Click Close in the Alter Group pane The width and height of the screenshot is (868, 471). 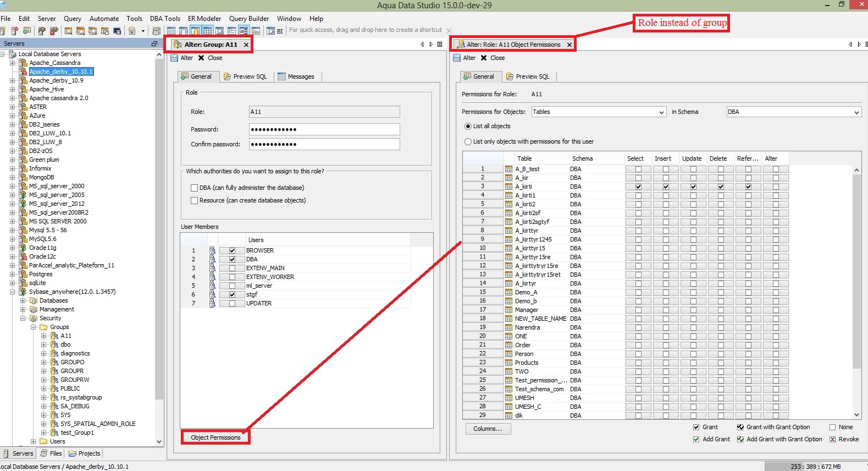click(210, 58)
